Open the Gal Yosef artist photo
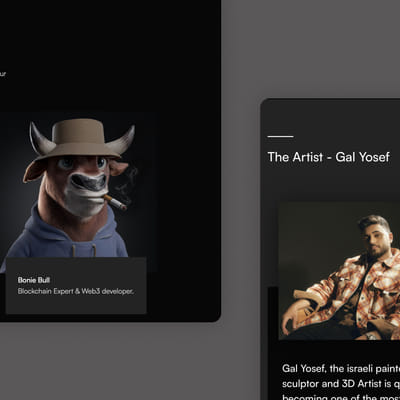400x400 pixels. pyautogui.click(x=339, y=271)
